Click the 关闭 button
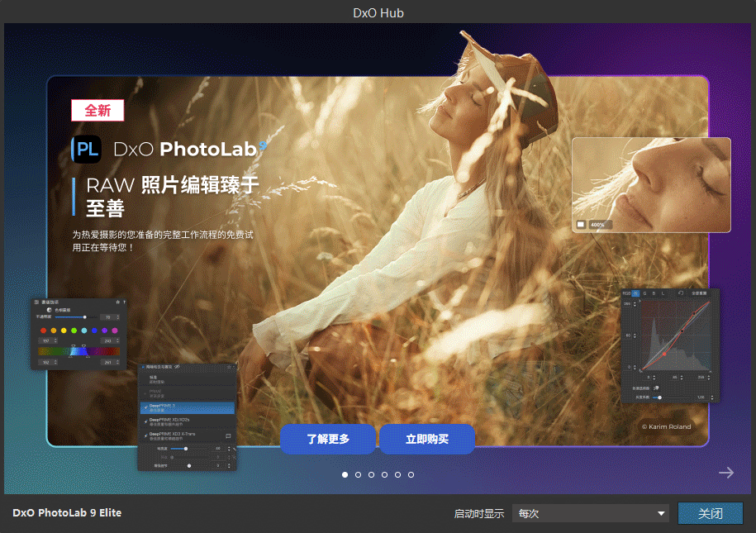756x533 pixels. pos(710,513)
